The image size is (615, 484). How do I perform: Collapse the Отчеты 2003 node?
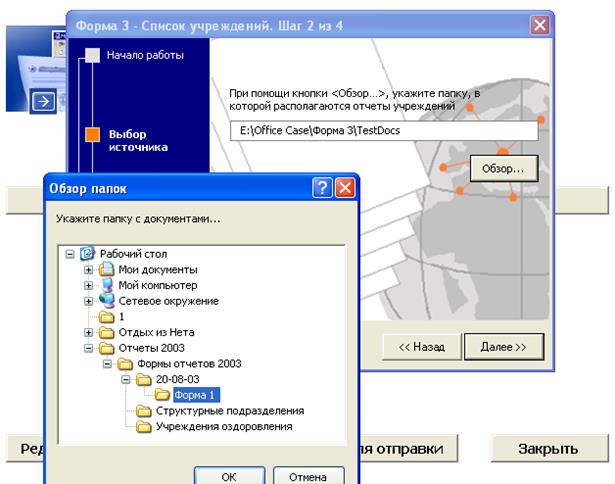pos(89,348)
